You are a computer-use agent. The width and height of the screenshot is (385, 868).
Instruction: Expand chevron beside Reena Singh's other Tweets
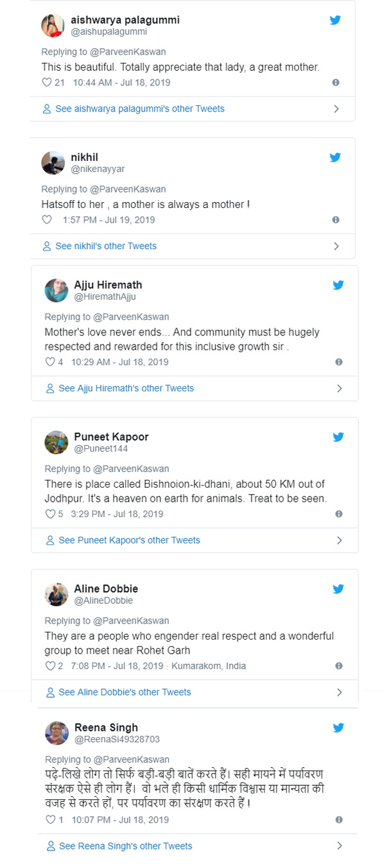(x=339, y=846)
